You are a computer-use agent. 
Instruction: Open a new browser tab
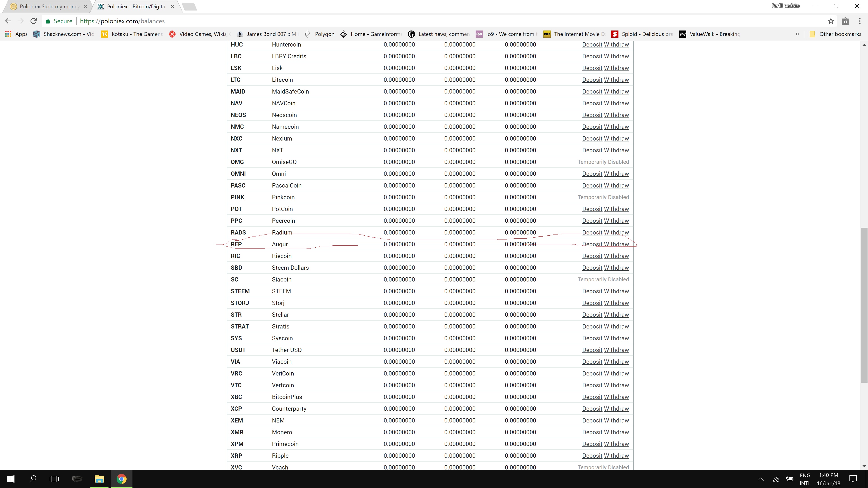click(189, 6)
